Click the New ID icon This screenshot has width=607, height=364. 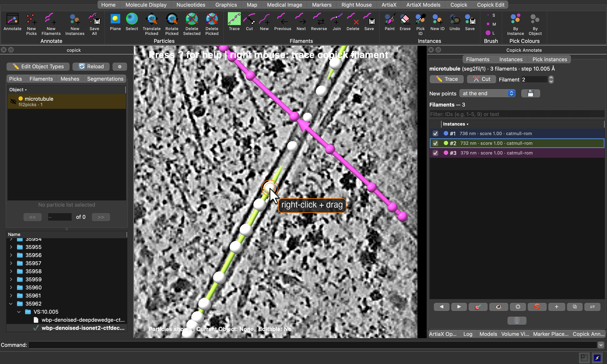pos(437,19)
